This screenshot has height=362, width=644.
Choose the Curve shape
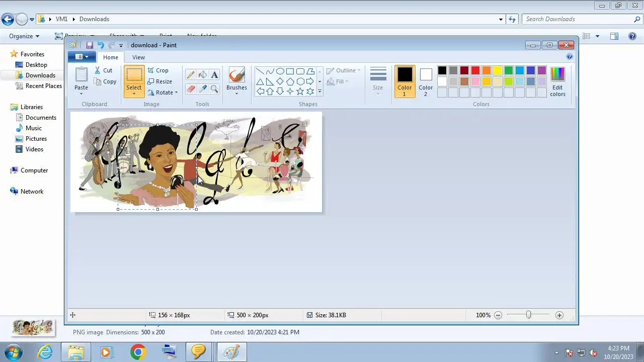pos(270,71)
